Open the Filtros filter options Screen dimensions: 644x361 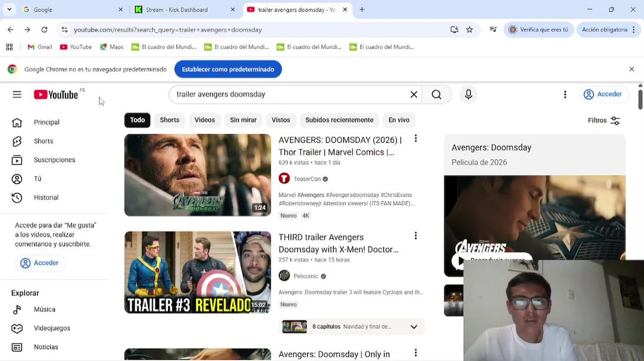pos(604,120)
